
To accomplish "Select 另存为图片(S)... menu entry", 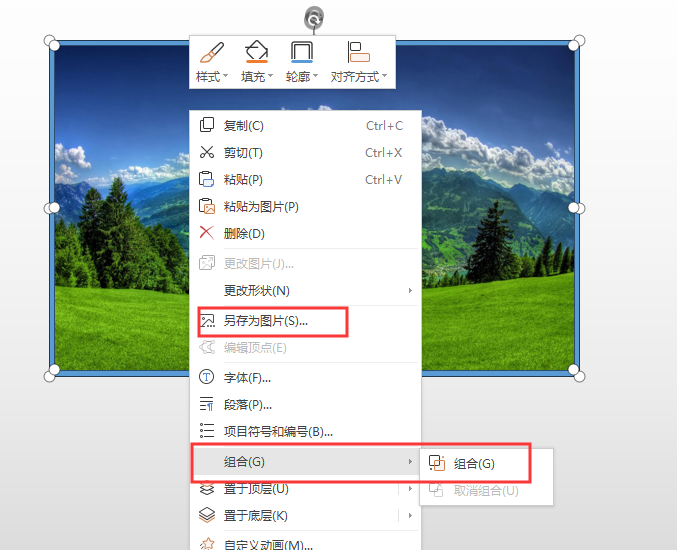I will click(305, 321).
